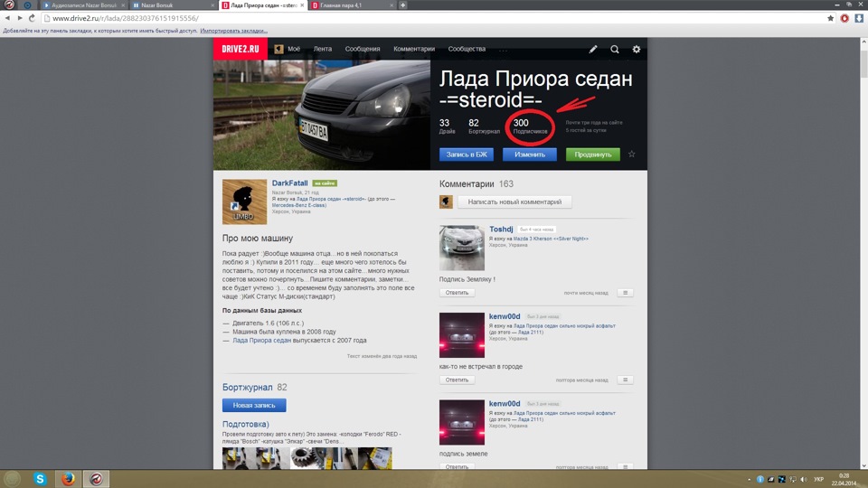Screen dimensions: 868x488
Task: Click the page vertical scrollbar
Action: pyautogui.click(x=863, y=253)
